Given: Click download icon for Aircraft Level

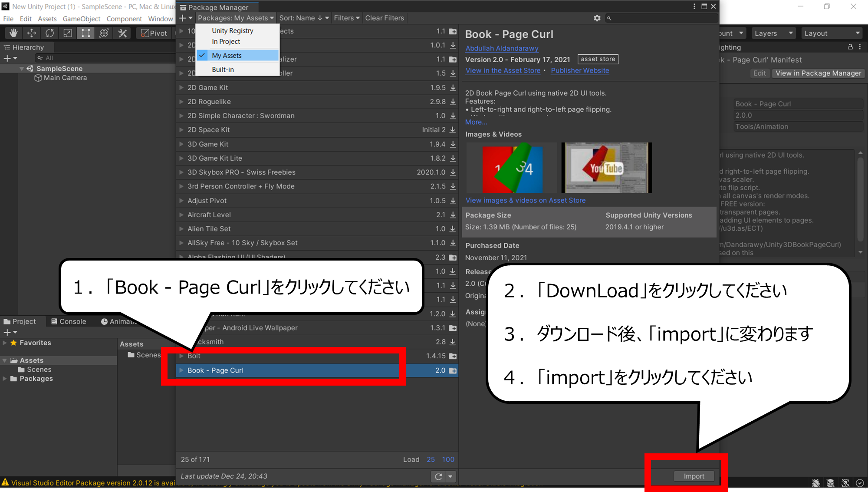Looking at the screenshot, I should click(453, 215).
